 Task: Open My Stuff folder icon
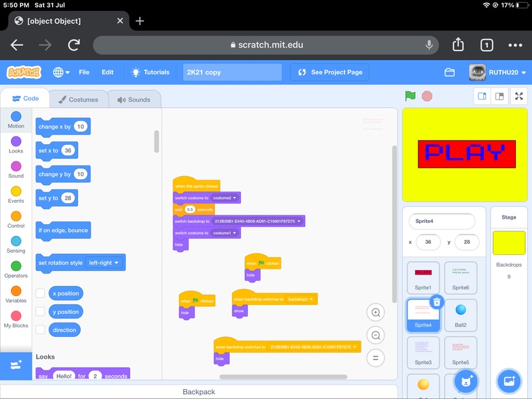pyautogui.click(x=450, y=72)
